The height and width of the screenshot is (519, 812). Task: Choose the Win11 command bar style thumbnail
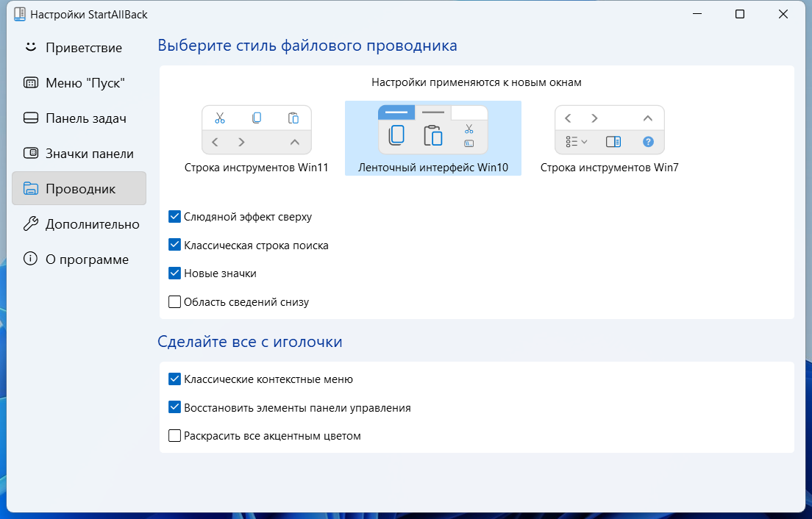pyautogui.click(x=257, y=130)
